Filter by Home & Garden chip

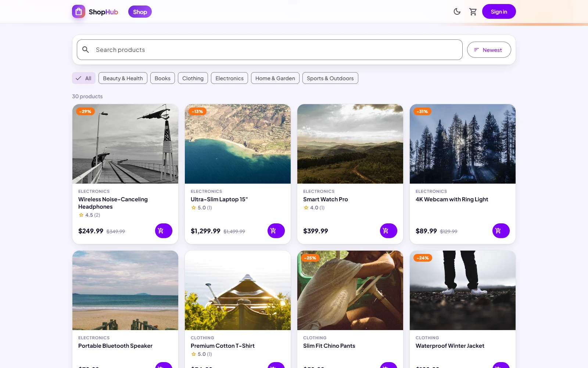pos(275,78)
